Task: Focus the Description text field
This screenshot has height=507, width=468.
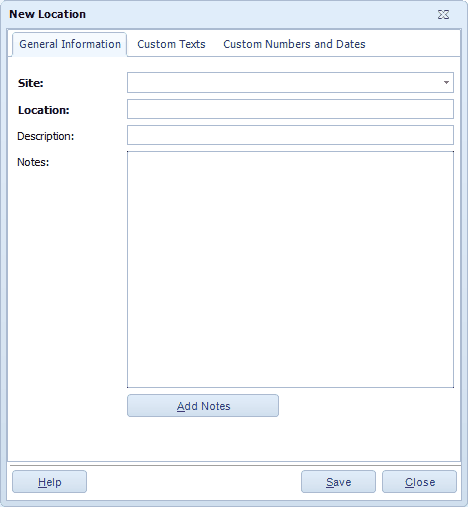Action: pyautogui.click(x=290, y=135)
